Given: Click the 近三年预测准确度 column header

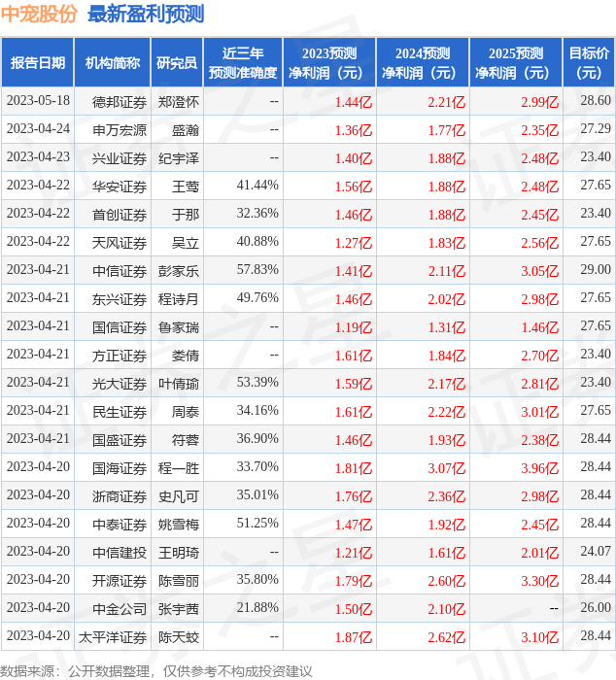Looking at the screenshot, I should (243, 63).
